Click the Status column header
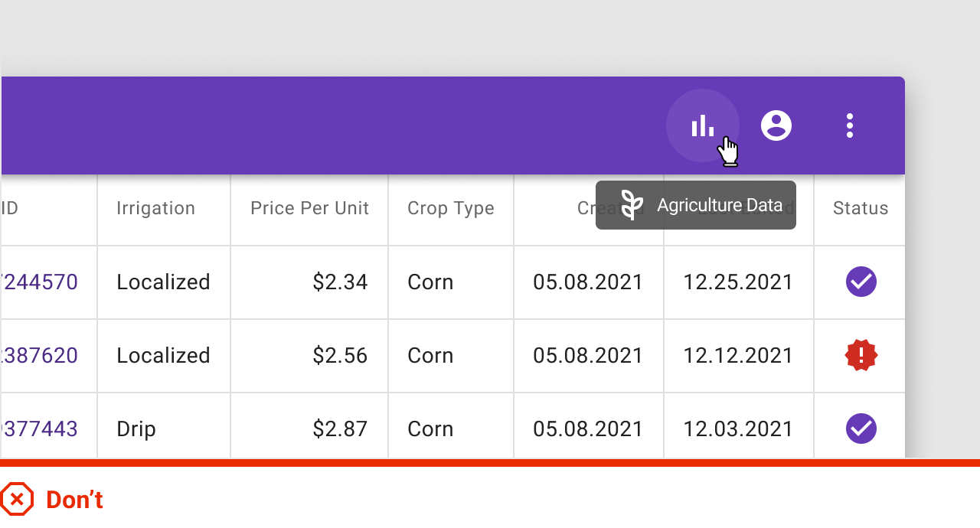980x528 pixels. [861, 208]
